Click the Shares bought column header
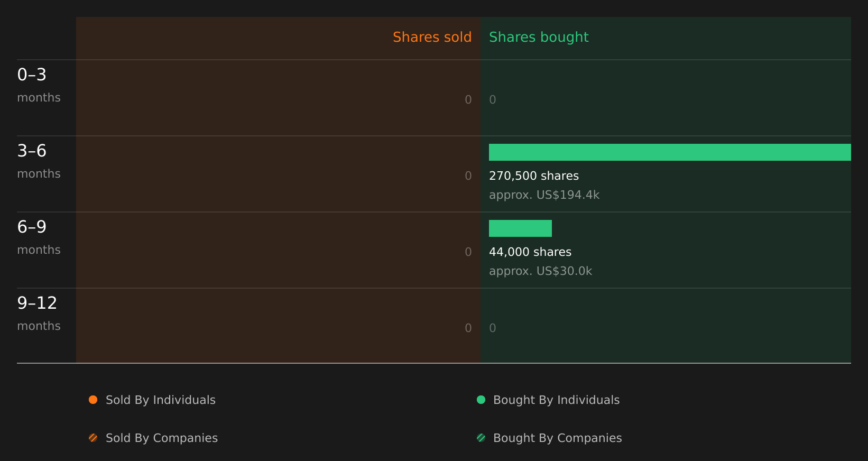The height and width of the screenshot is (461, 868). pyautogui.click(x=539, y=37)
